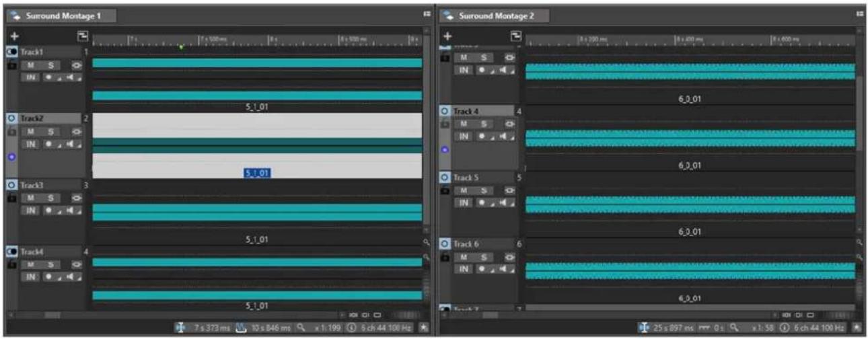This screenshot has height=339, width=868.
Task: Add a track in Surround Montage 1
Action: click(x=15, y=36)
